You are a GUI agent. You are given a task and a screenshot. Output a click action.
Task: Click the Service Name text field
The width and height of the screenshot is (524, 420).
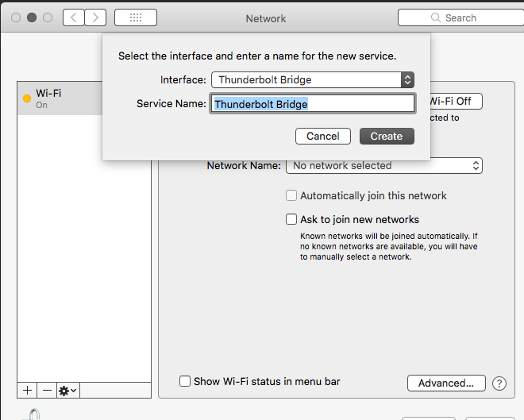(x=313, y=104)
